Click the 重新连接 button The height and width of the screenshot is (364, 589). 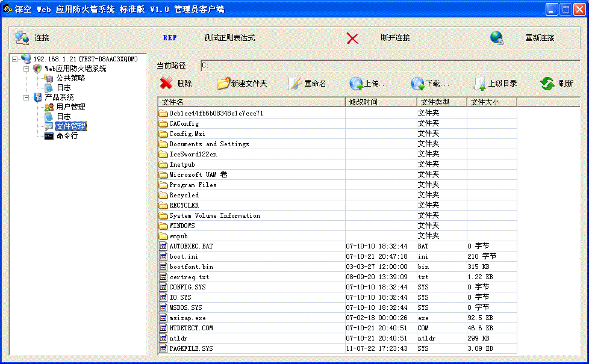pos(540,38)
